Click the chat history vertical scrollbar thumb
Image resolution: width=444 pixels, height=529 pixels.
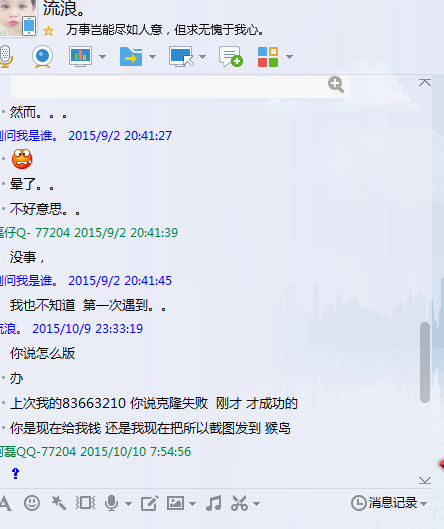[x=425, y=362]
